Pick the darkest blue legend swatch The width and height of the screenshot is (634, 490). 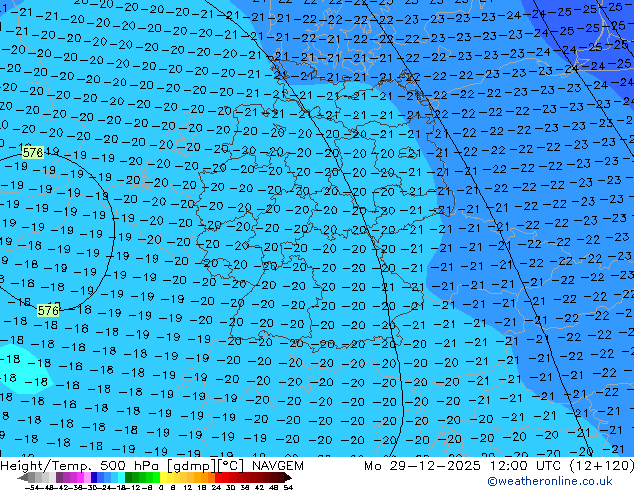(94, 477)
